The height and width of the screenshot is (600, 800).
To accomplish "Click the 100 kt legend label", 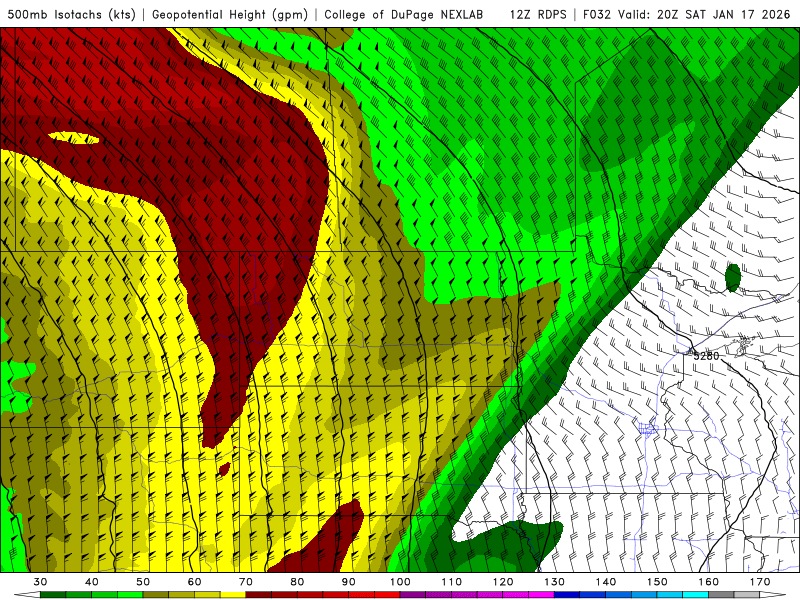I will tap(400, 582).
